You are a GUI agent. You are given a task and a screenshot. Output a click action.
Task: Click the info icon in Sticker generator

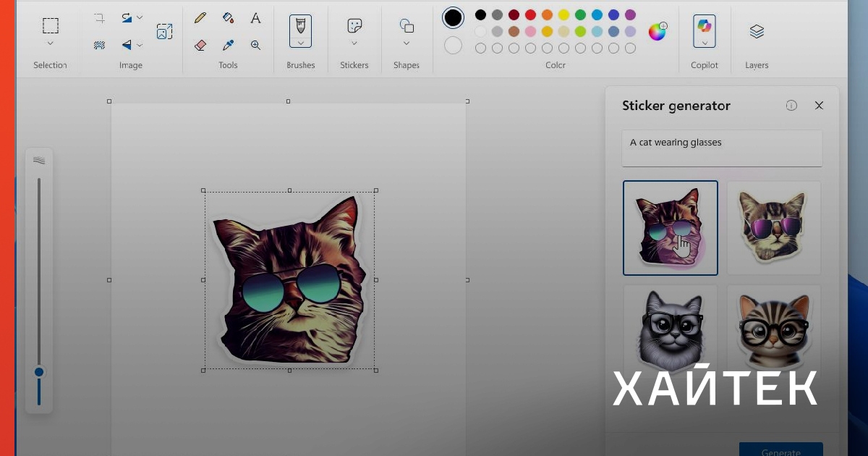pos(791,106)
